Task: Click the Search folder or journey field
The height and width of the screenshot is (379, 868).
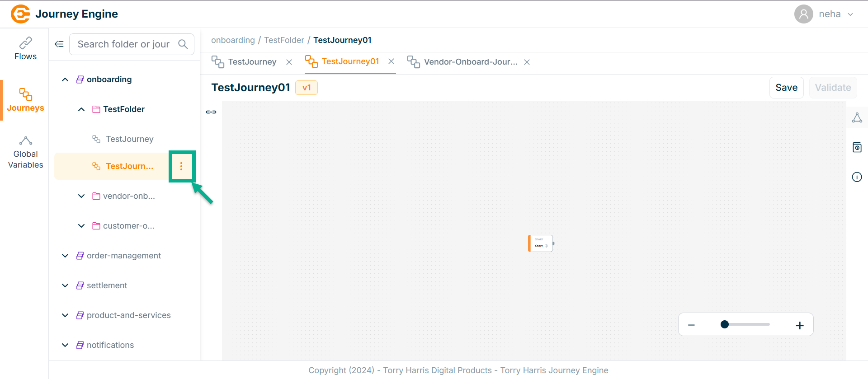Action: tap(123, 44)
